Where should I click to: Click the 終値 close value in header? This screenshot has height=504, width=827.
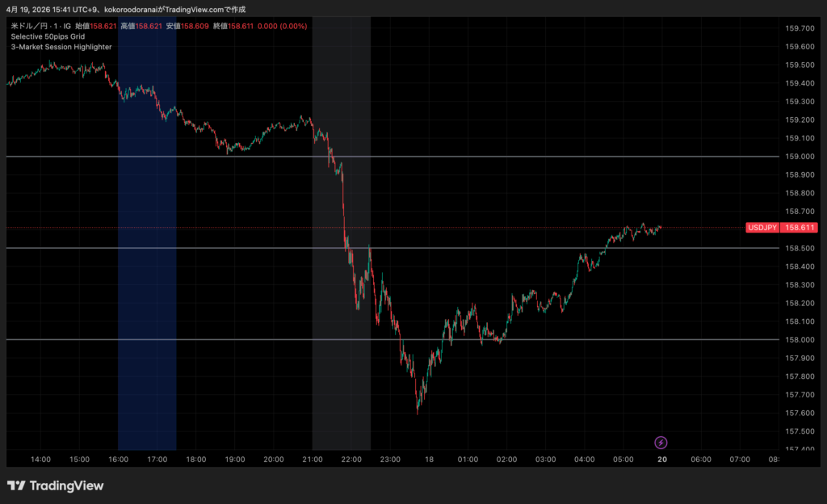click(241, 26)
